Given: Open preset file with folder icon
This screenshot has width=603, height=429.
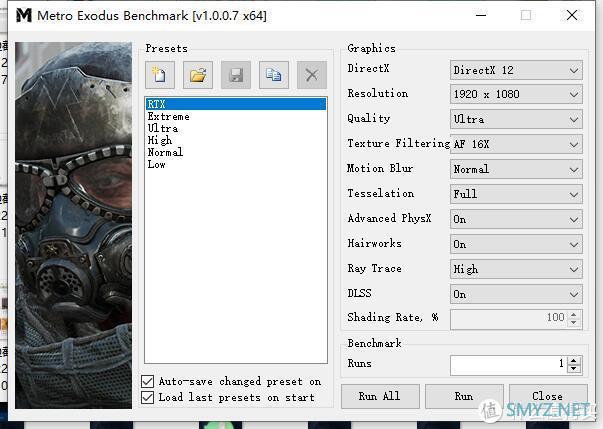Looking at the screenshot, I should [x=198, y=75].
